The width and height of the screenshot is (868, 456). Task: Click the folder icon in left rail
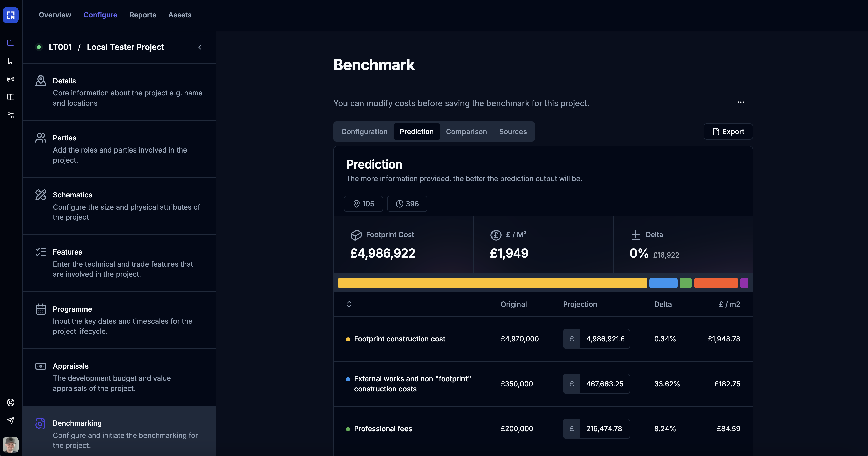10,43
